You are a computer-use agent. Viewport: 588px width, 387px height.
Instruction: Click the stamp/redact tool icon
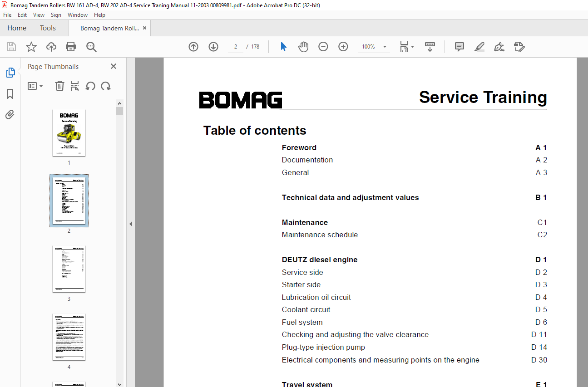pos(519,47)
